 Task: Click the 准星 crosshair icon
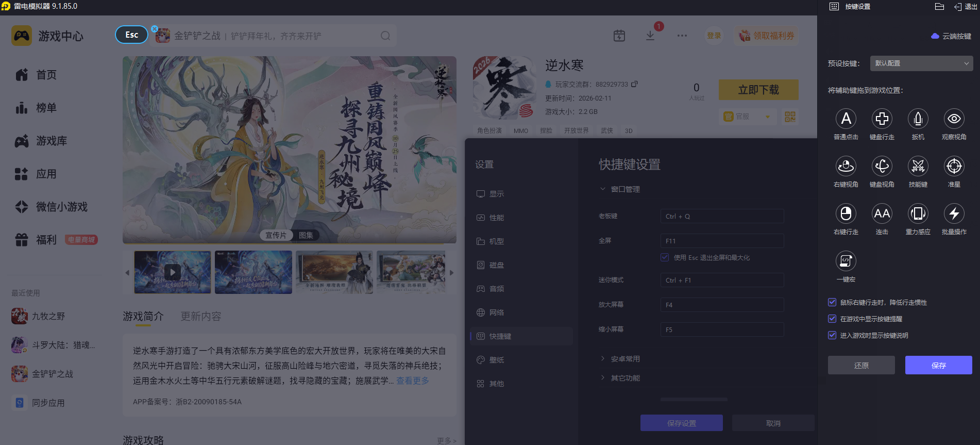[x=954, y=167]
